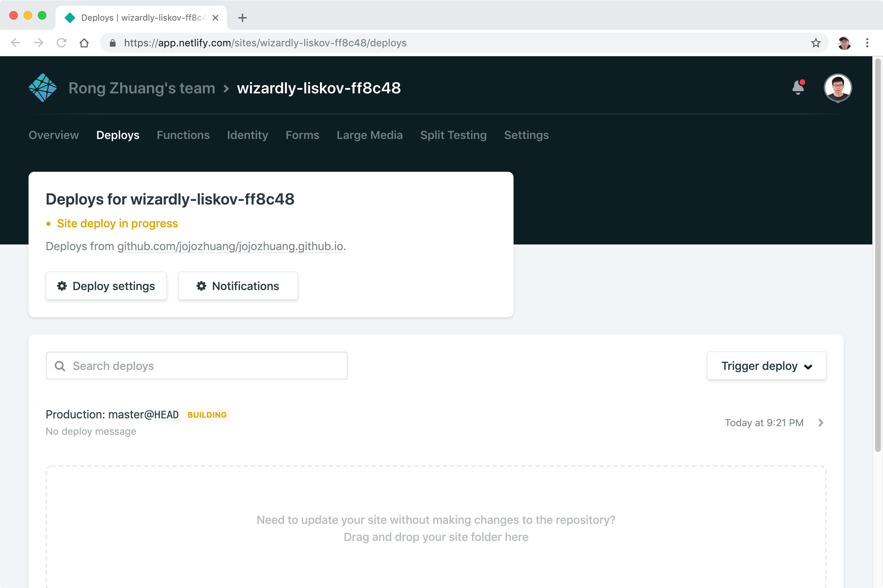Switch to the Overview tab
The width and height of the screenshot is (883, 588).
coord(53,135)
